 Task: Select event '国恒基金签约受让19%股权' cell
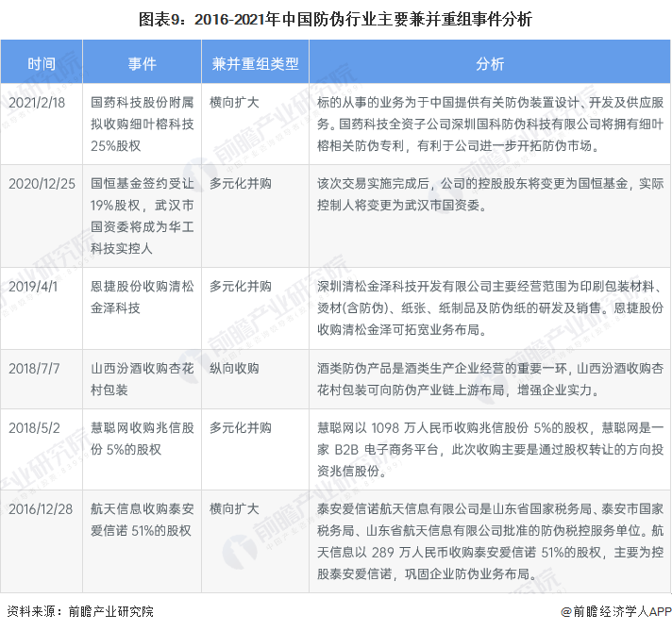[x=142, y=216]
